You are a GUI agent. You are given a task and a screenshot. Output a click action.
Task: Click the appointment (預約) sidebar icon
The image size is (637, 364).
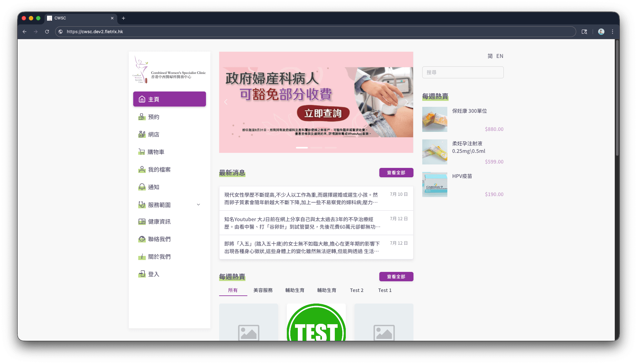point(142,117)
